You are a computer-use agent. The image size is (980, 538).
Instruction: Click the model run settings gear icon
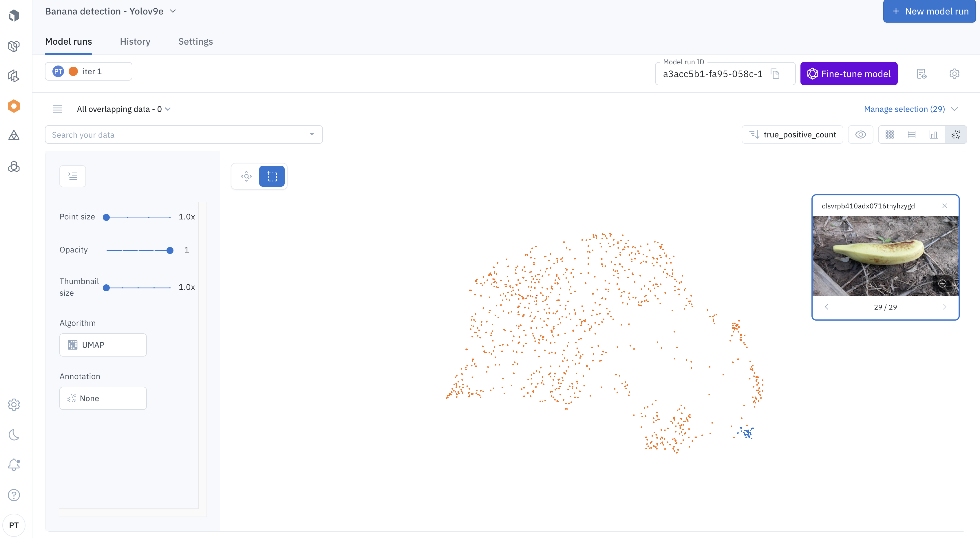point(954,74)
